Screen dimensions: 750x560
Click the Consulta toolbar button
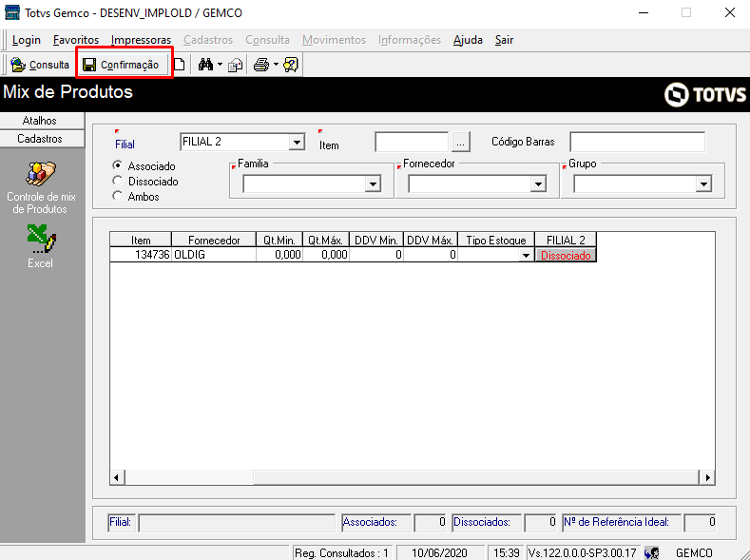[x=40, y=65]
